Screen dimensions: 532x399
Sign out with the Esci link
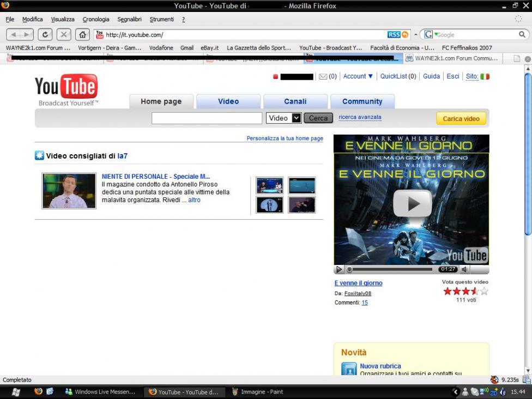[x=453, y=76]
